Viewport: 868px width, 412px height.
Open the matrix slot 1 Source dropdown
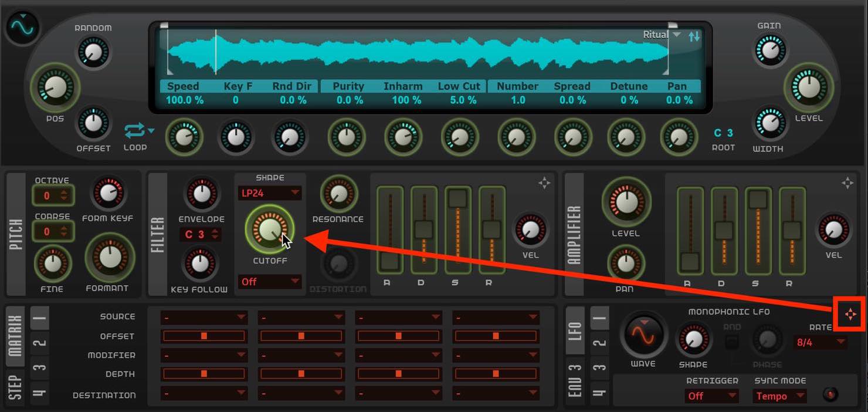tap(204, 317)
